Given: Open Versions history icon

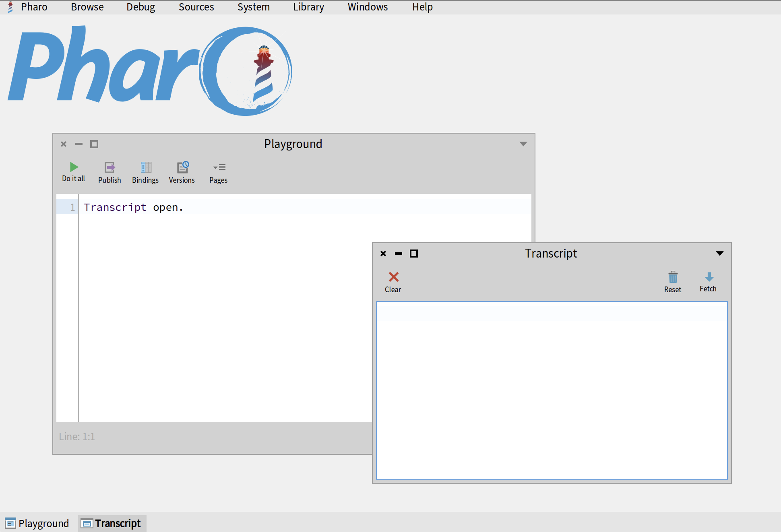Looking at the screenshot, I should coord(183,167).
